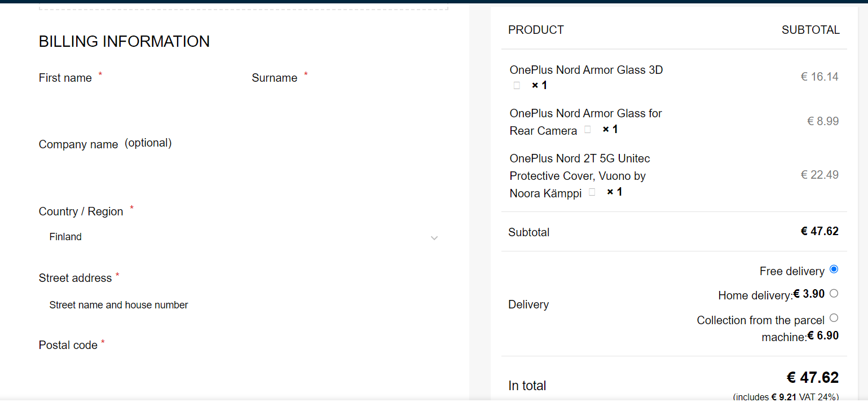Select the Free delivery radio button
The width and height of the screenshot is (868, 402).
coord(834,270)
